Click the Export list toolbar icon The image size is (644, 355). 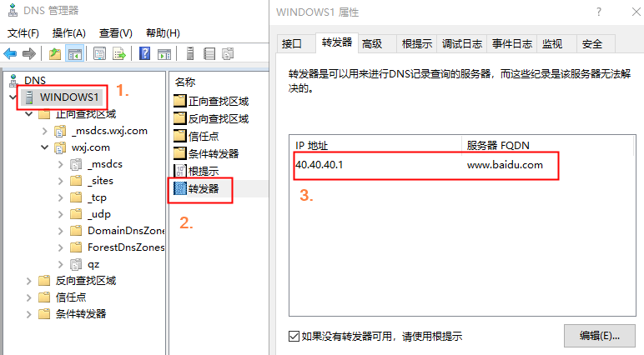[x=119, y=54]
